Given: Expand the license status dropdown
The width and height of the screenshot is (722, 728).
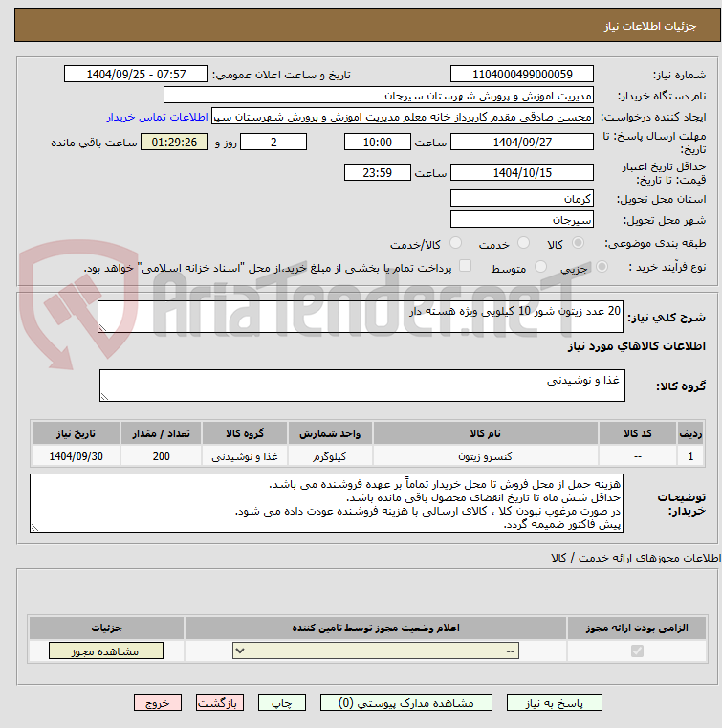Looking at the screenshot, I should point(376,651).
